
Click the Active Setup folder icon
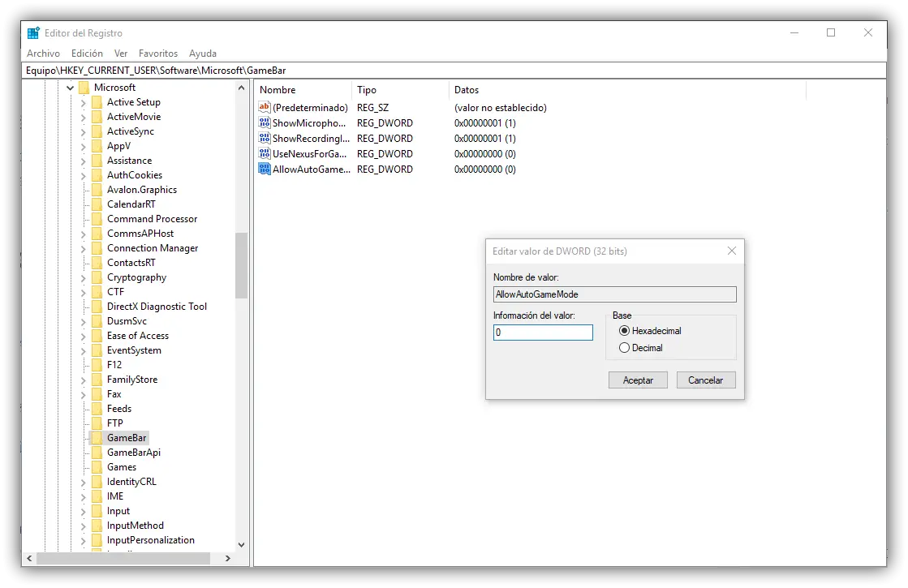tap(97, 102)
